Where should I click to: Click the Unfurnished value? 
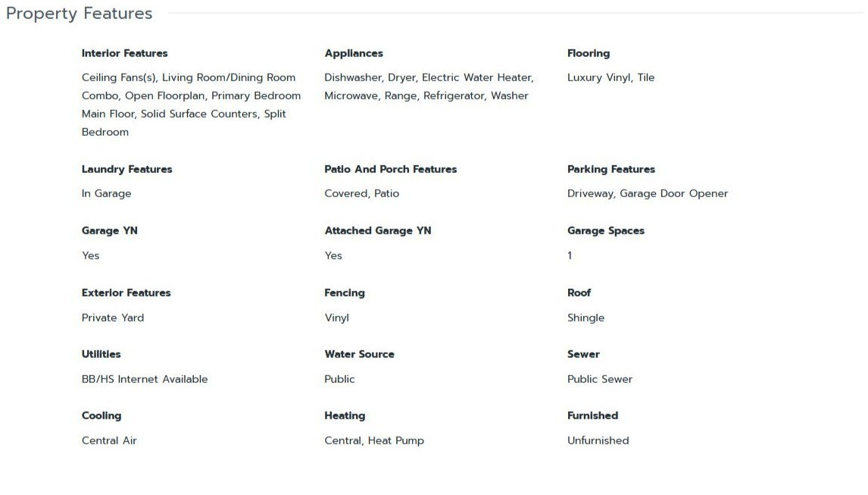(x=598, y=440)
